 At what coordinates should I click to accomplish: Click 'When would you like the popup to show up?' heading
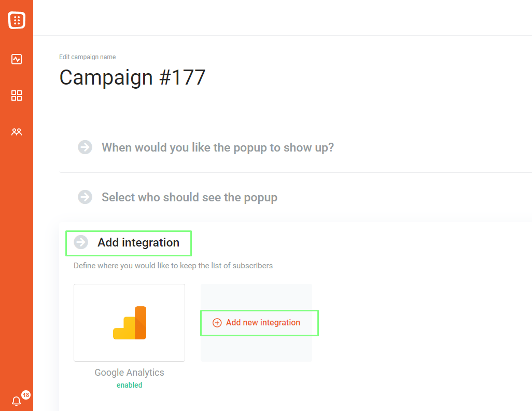218,147
